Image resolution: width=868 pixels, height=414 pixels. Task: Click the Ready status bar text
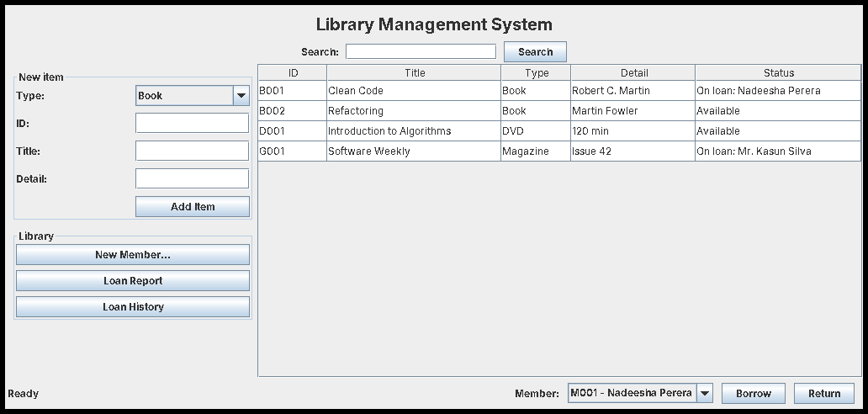click(x=24, y=394)
